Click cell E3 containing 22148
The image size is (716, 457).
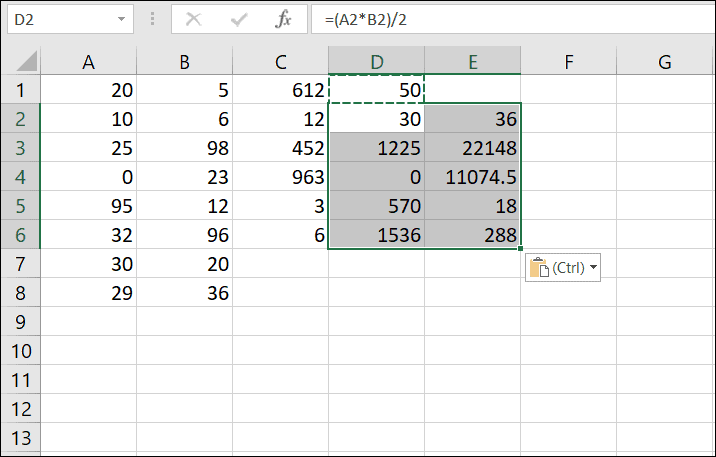pos(473,147)
